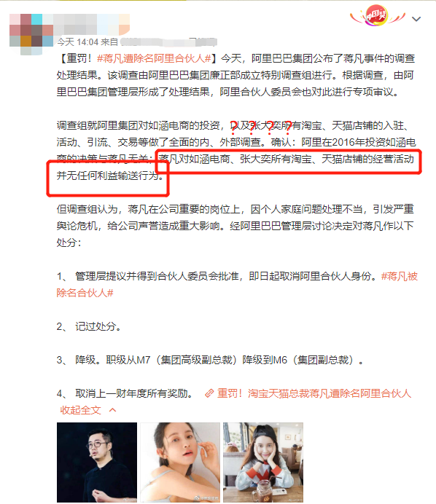This screenshot has height=504, width=436.
Task: View the thumbnail of woman in cap
Action: 263,462
